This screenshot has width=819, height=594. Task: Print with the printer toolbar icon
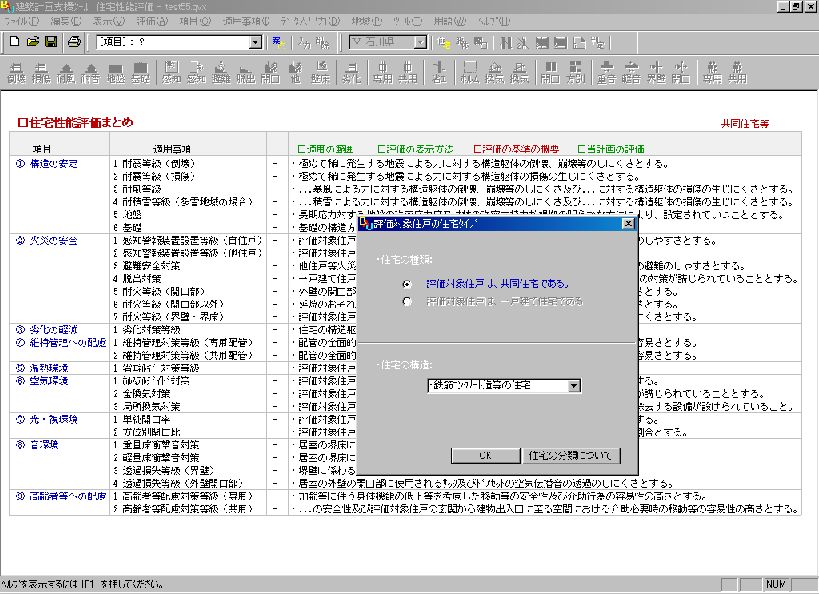point(74,42)
